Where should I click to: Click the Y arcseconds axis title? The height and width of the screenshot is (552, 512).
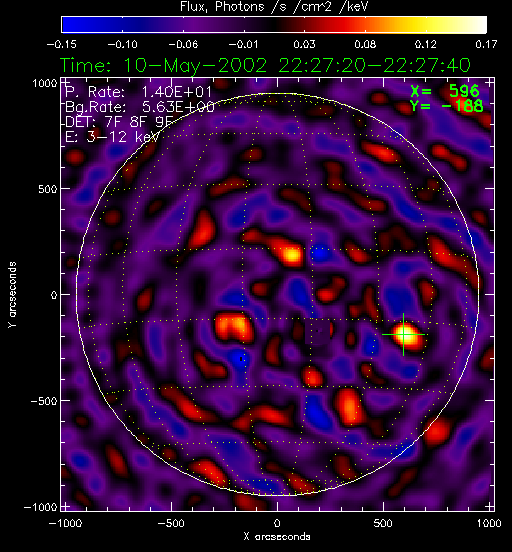click(12, 295)
